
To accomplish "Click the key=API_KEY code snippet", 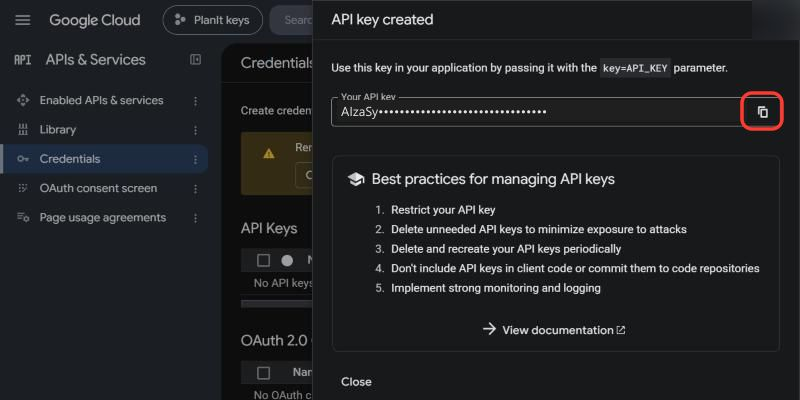I will (x=635, y=68).
